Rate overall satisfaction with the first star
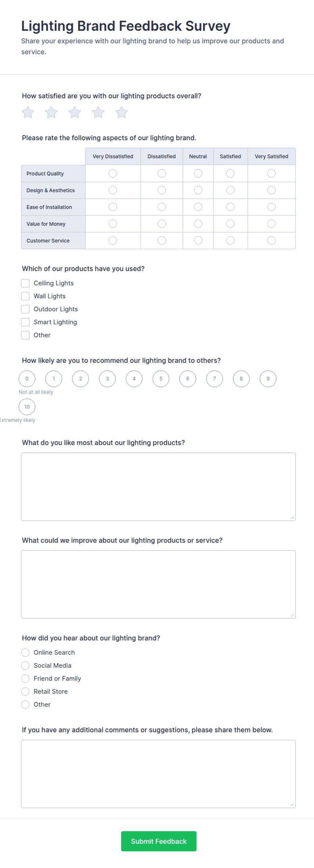Viewport: 314px width, 868px height. pos(28,112)
